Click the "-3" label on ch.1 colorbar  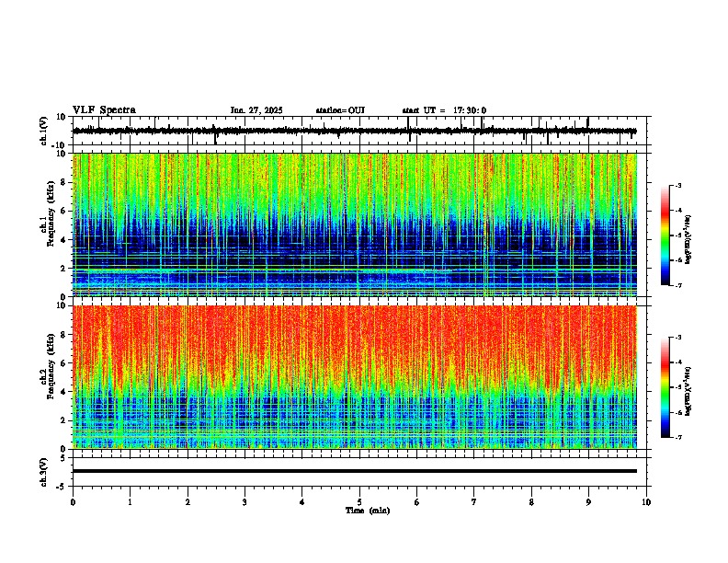[678, 186]
